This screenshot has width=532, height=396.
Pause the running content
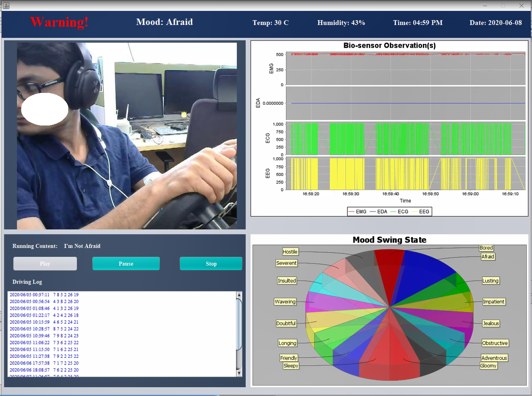tap(126, 264)
